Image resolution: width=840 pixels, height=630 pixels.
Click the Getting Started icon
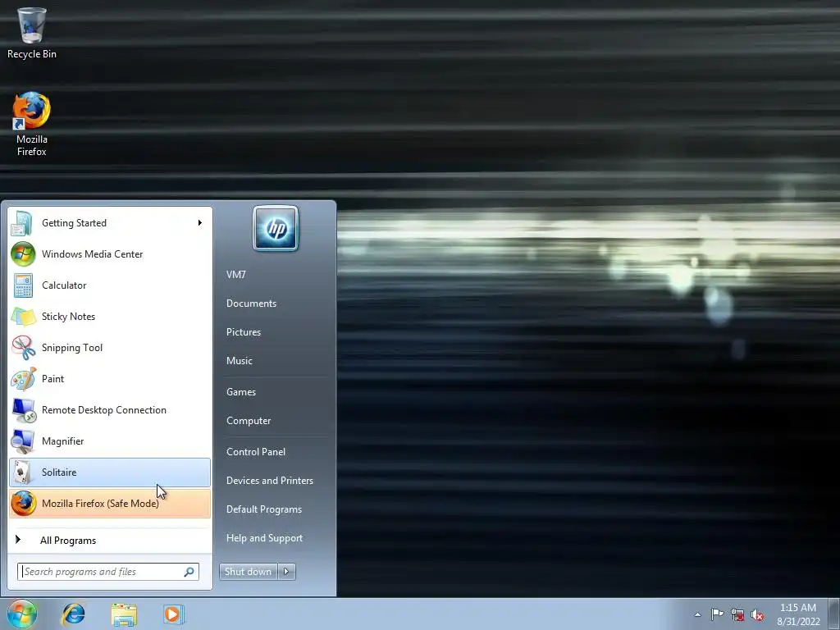[22, 223]
